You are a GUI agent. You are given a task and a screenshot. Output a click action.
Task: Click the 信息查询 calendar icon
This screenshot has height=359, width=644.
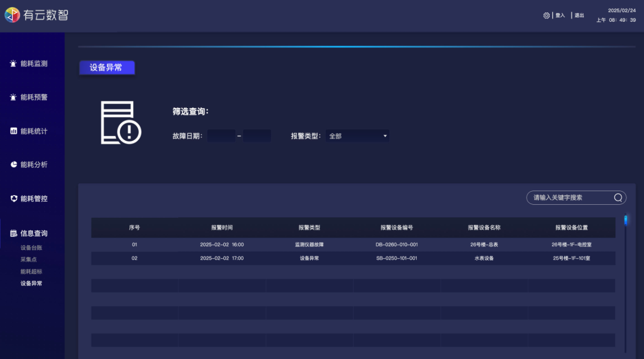pyautogui.click(x=14, y=233)
